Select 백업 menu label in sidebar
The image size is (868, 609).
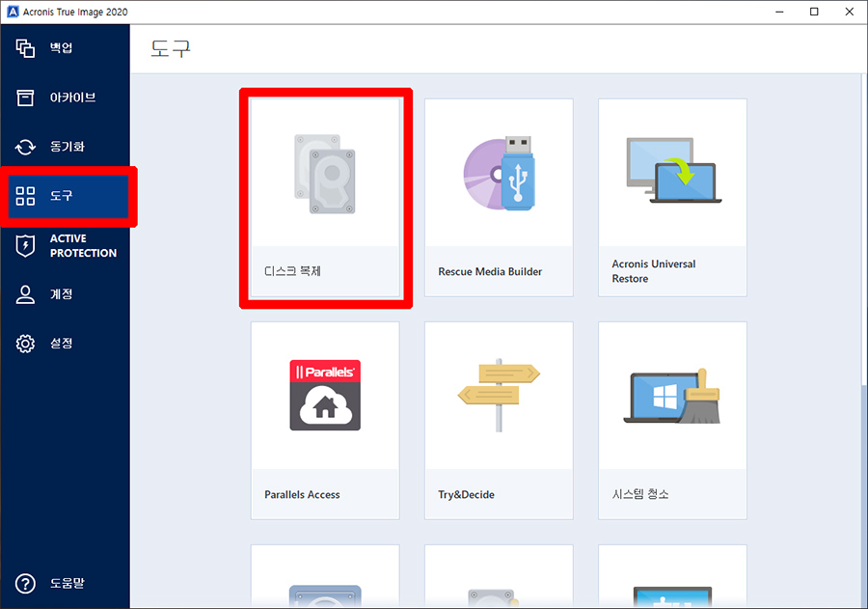coord(62,47)
